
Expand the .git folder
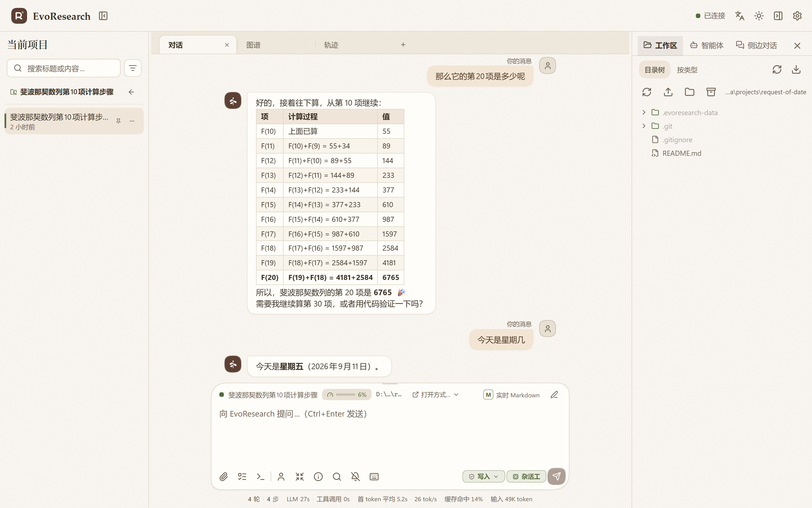pos(644,126)
